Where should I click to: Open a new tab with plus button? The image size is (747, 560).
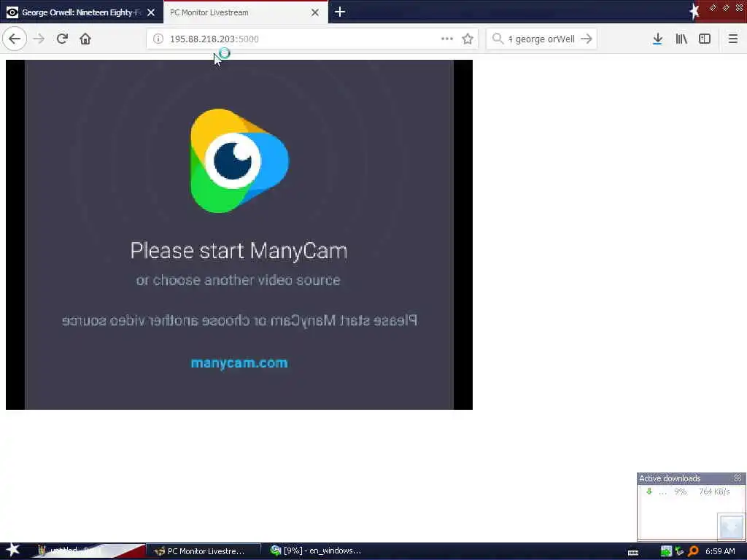point(340,12)
